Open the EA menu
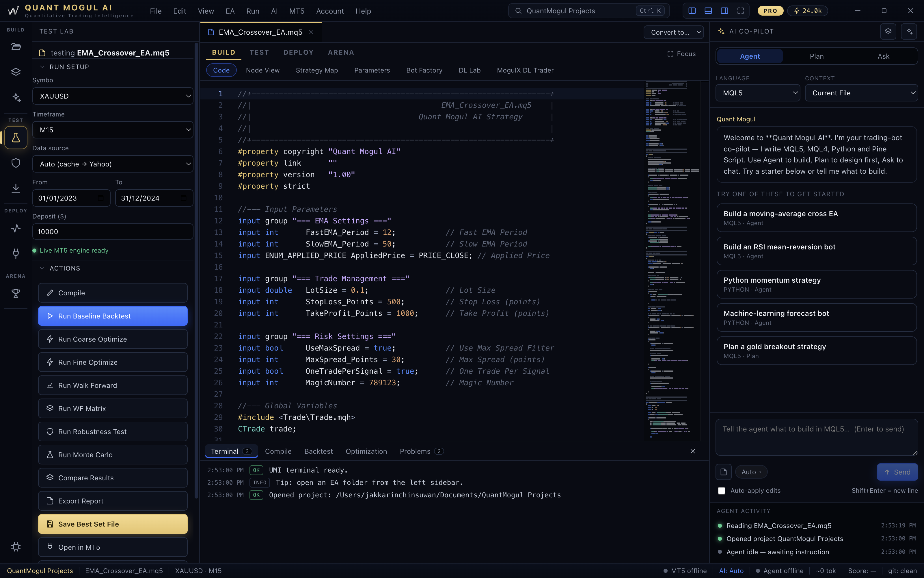This screenshot has width=924, height=578. click(230, 11)
